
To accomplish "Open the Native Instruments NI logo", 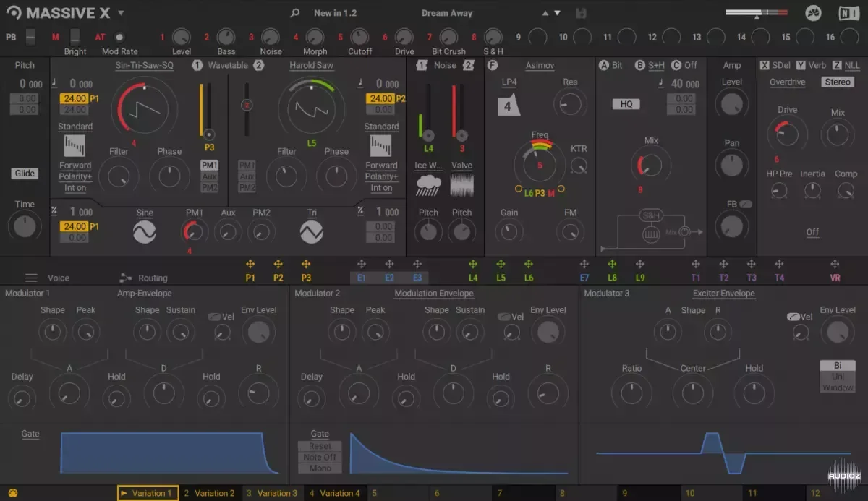I will (849, 13).
